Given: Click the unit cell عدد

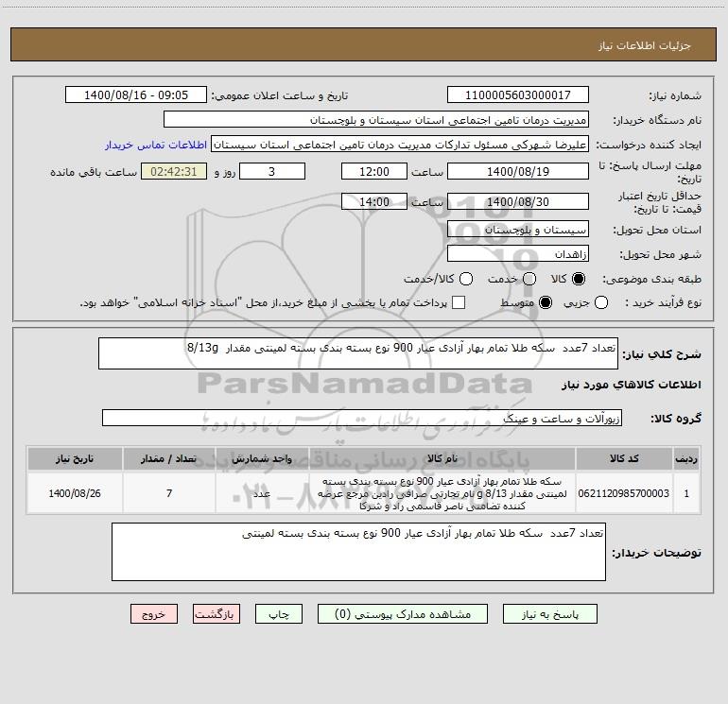Looking at the screenshot, I should coord(262,493).
